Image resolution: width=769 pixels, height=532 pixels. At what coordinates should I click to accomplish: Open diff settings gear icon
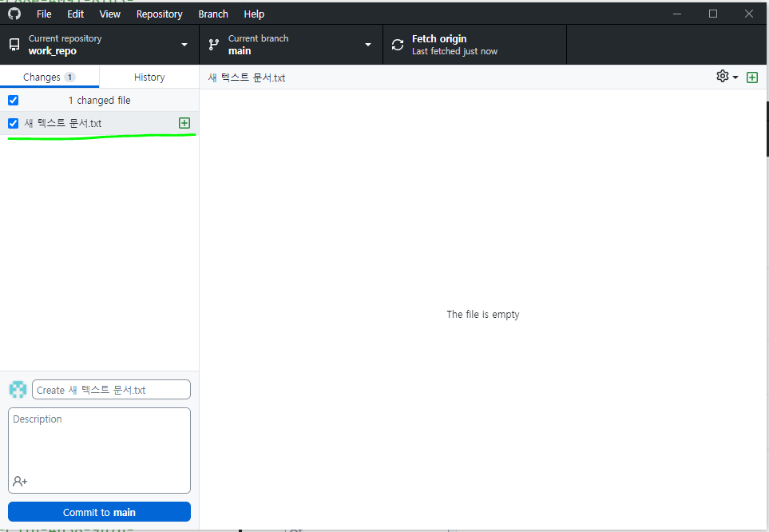point(723,76)
